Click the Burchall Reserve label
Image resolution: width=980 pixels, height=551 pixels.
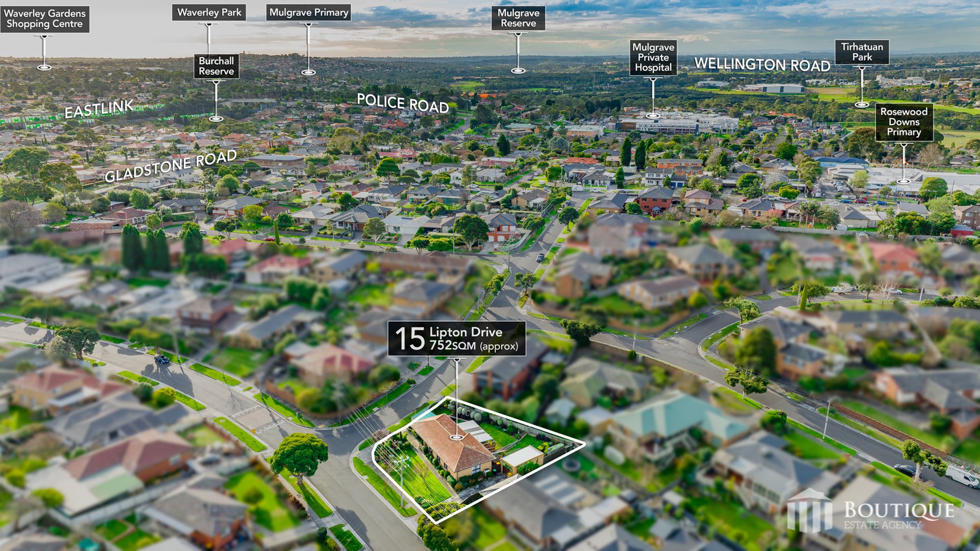216,66
